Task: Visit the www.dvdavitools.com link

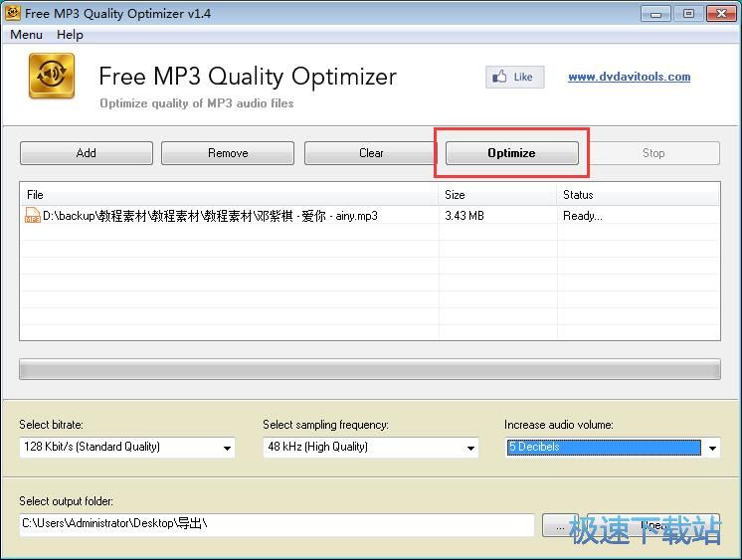Action: [x=629, y=77]
